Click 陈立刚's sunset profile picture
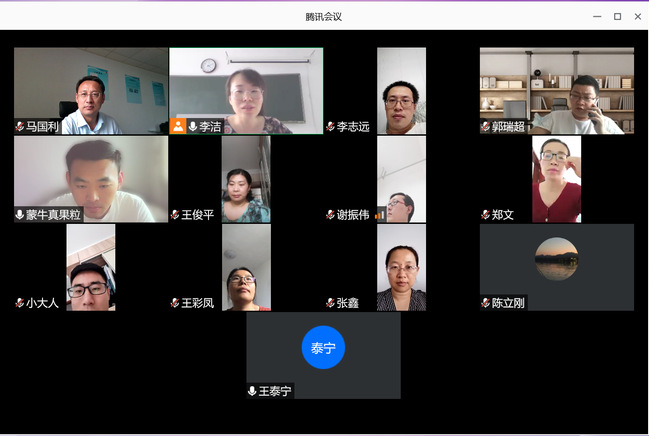Image resolution: width=649 pixels, height=436 pixels. [556, 259]
